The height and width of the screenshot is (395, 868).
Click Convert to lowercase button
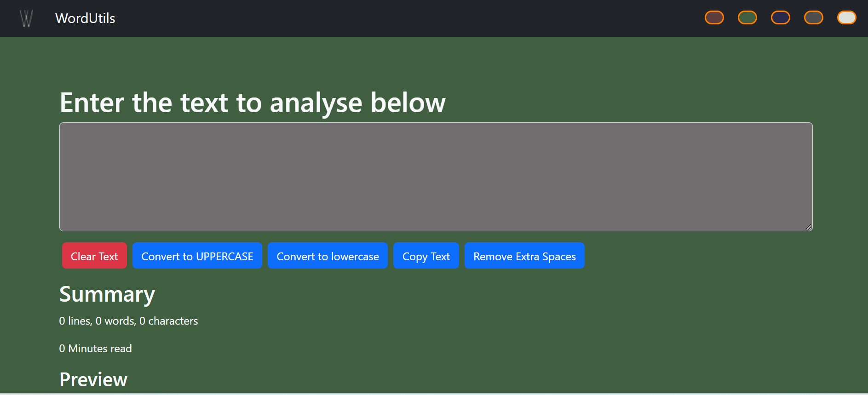(x=328, y=256)
